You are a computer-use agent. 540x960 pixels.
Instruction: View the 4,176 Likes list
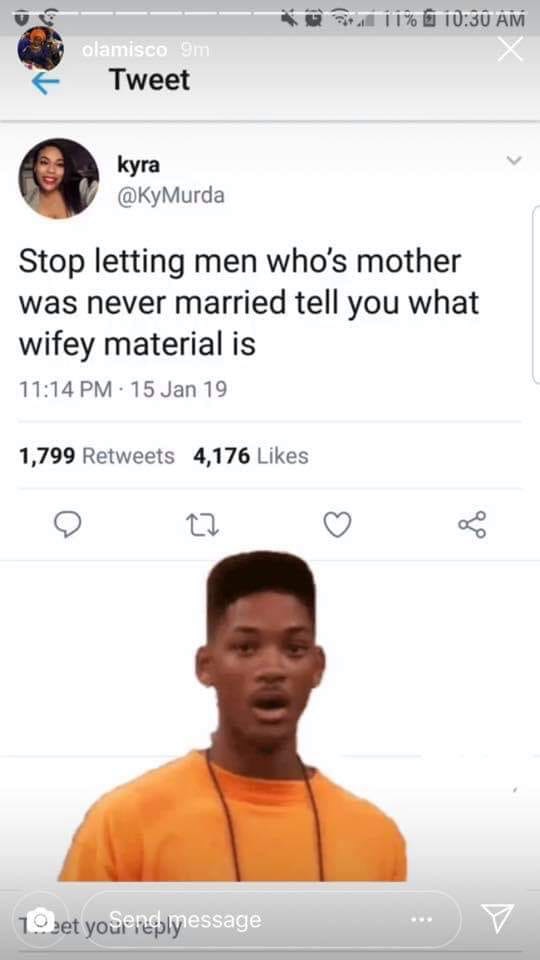point(251,456)
